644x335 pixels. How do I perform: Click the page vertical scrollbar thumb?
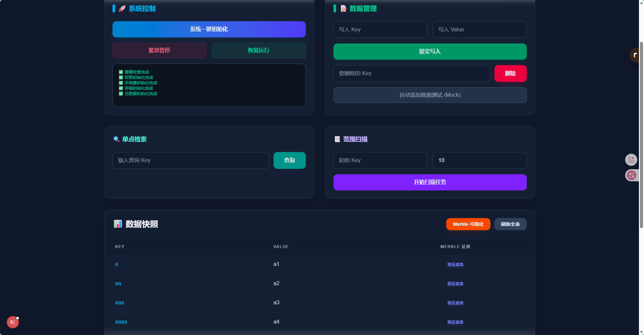[x=641, y=135]
